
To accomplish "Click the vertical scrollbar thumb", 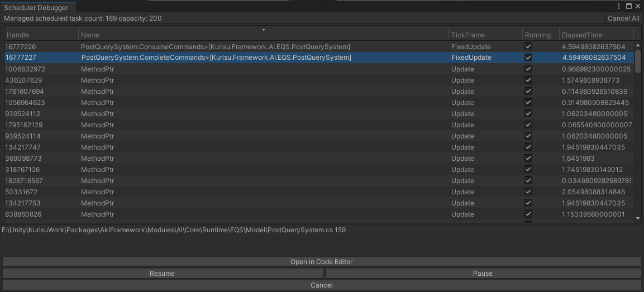I will click(638, 61).
